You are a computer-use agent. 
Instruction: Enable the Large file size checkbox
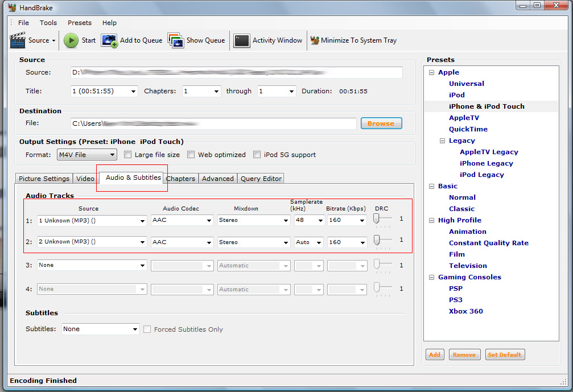pyautogui.click(x=127, y=155)
